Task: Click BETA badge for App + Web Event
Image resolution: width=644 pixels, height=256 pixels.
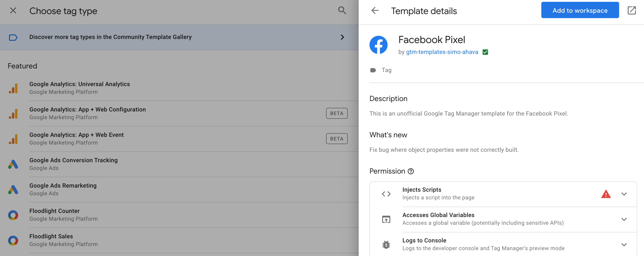Action: [336, 139]
